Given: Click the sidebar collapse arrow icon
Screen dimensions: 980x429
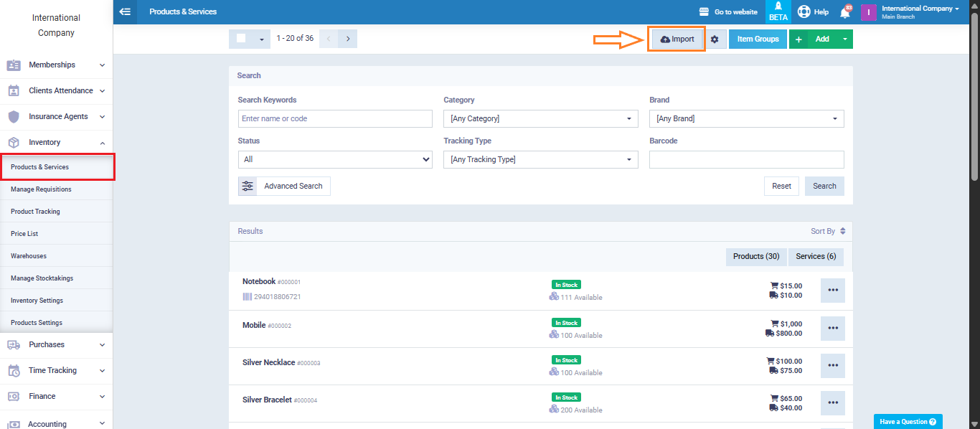Looking at the screenshot, I should point(125,11).
